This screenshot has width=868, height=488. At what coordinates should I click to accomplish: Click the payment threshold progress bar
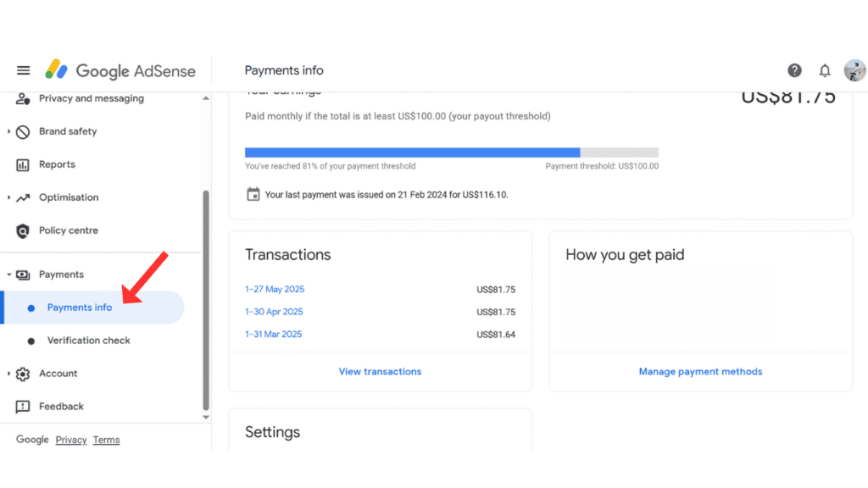click(x=452, y=152)
